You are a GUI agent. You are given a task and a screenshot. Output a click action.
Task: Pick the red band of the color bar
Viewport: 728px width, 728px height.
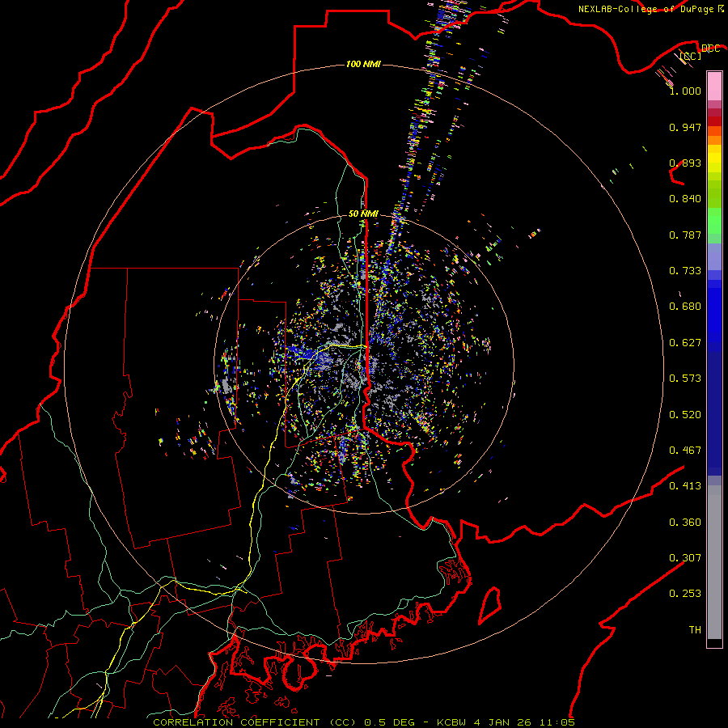click(x=714, y=121)
